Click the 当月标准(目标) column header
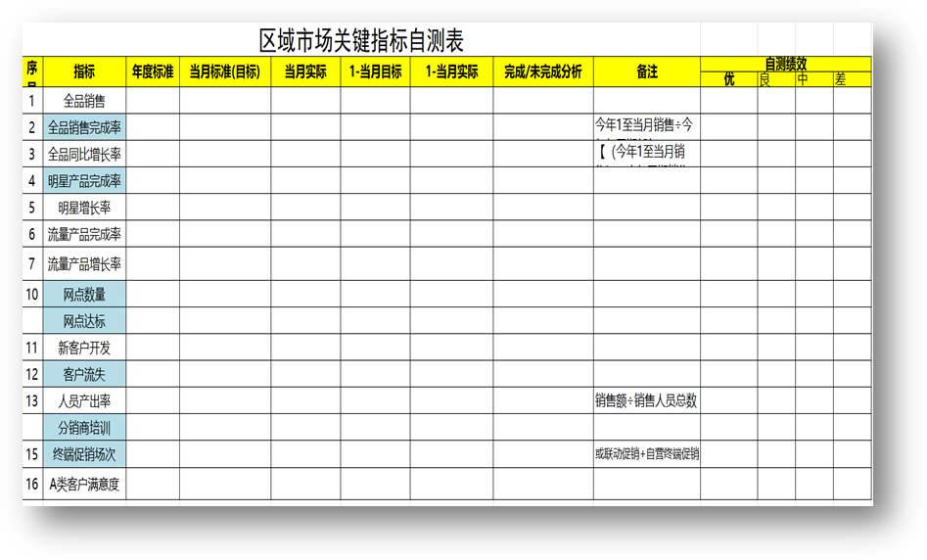927x560 pixels. tap(224, 71)
